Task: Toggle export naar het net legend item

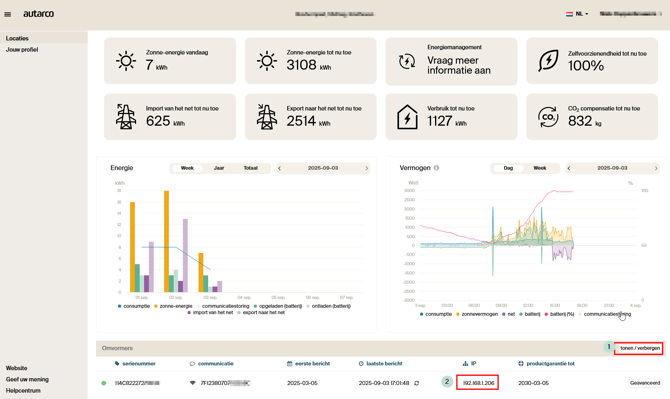Action: (261, 312)
